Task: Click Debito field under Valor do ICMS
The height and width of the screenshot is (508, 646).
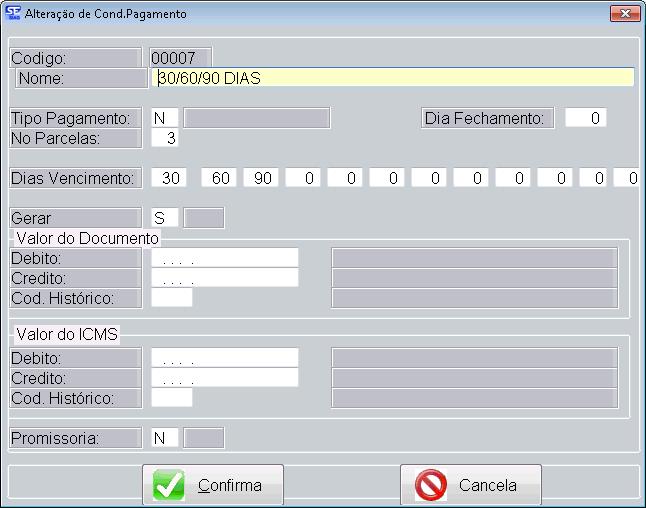Action: click(x=225, y=358)
